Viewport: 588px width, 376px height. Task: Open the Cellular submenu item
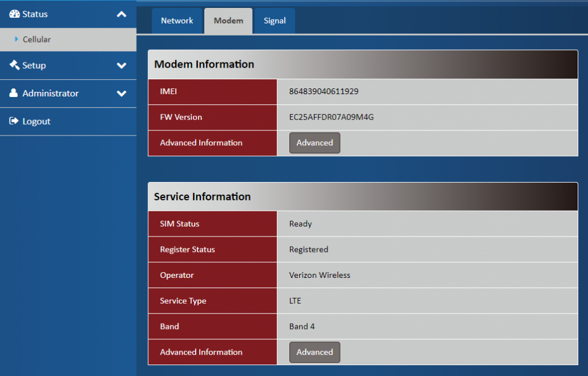click(x=37, y=40)
